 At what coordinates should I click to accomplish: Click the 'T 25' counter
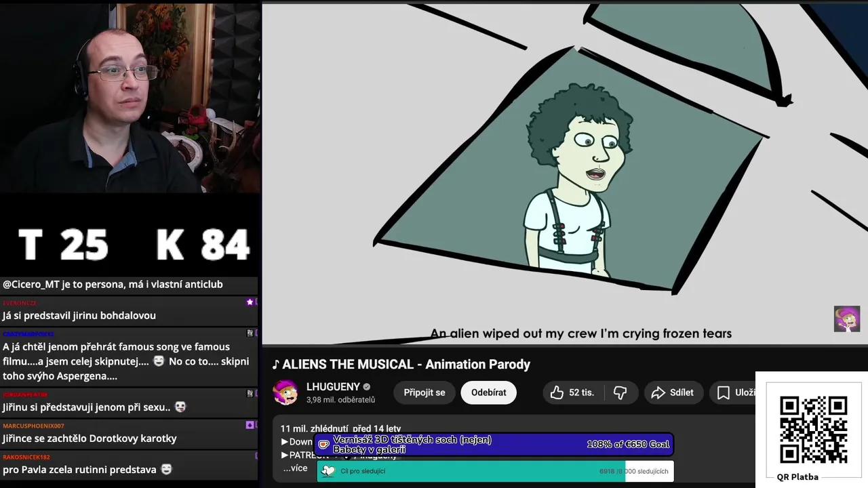point(63,245)
